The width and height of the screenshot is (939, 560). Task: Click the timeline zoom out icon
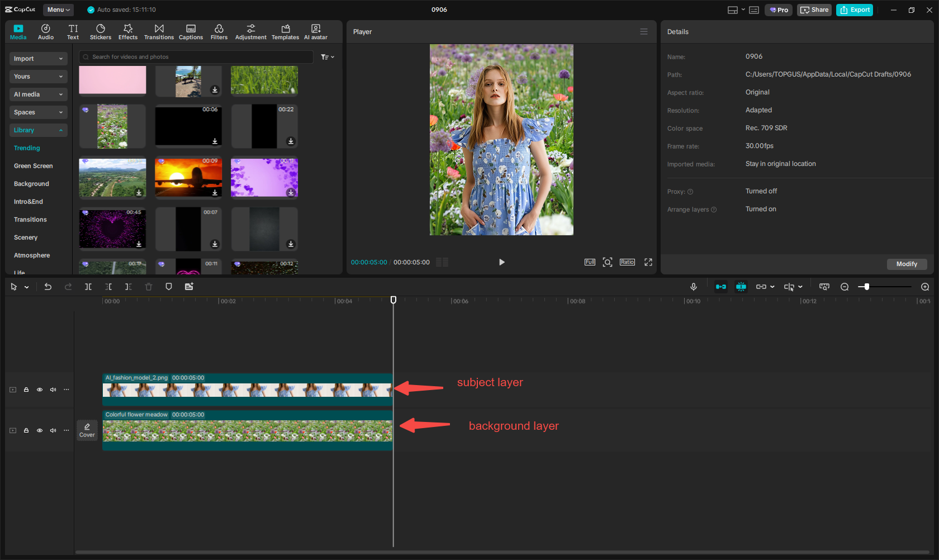845,287
